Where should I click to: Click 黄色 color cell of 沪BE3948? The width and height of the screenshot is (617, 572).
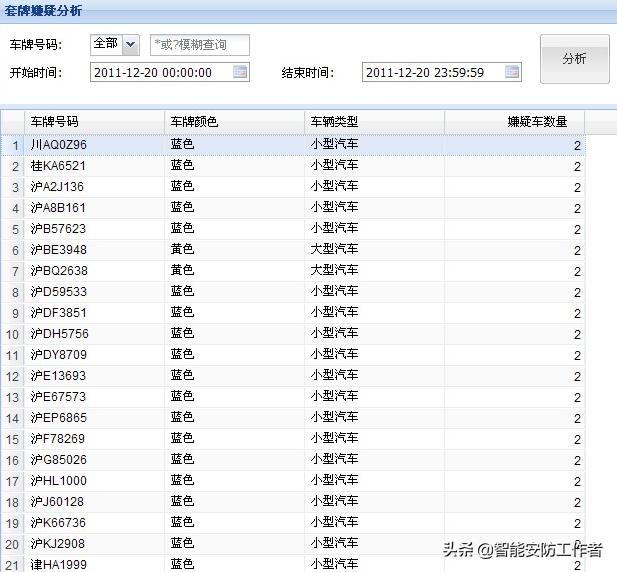coord(234,250)
